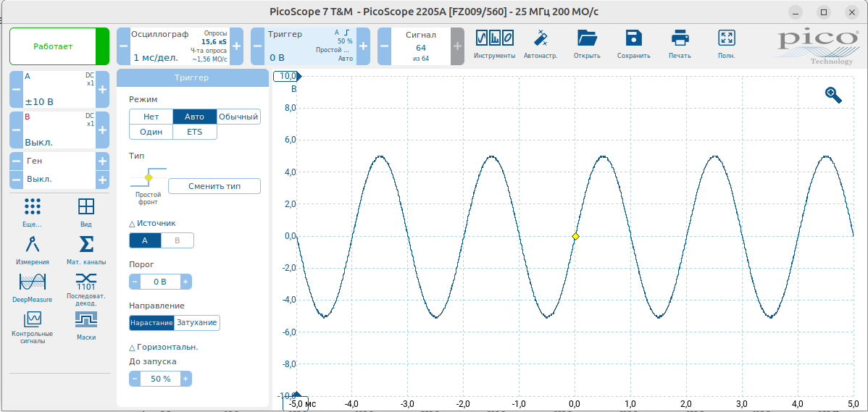Open the Инструменты toolbar icon
This screenshot has height=412, width=868.
494,38
